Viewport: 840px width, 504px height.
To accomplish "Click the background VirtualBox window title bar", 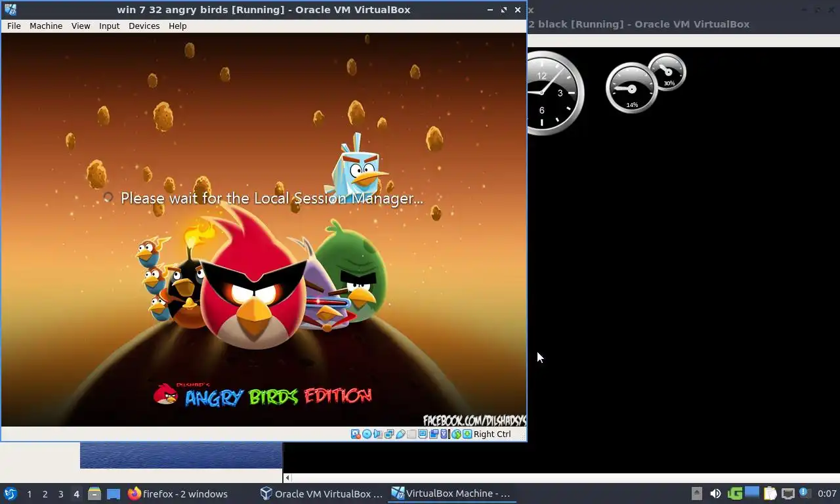I will (x=682, y=24).
